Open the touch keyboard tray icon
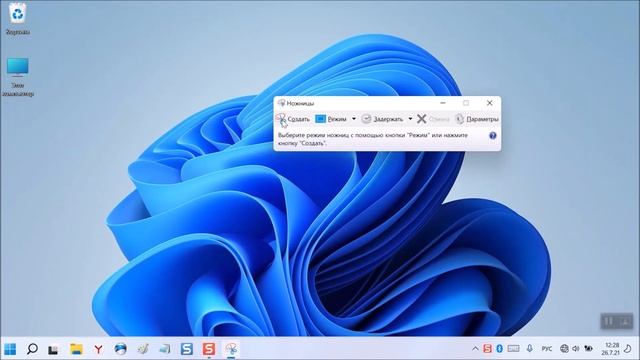 (513, 349)
